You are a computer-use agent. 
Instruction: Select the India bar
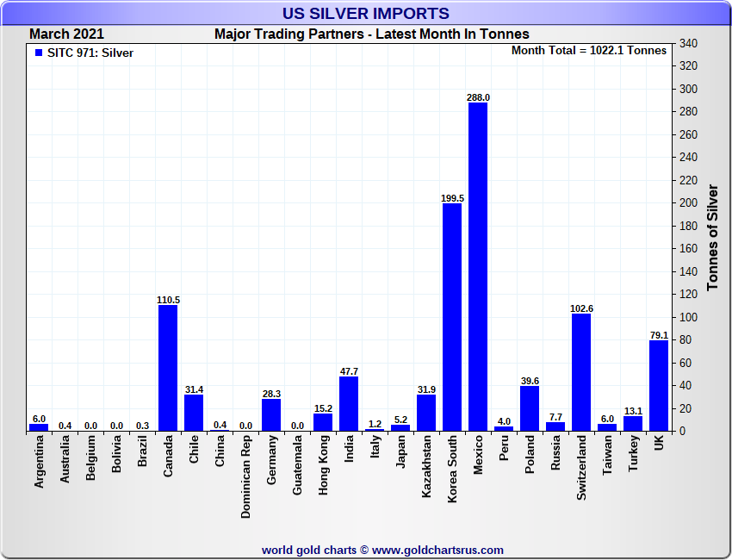coord(349,403)
